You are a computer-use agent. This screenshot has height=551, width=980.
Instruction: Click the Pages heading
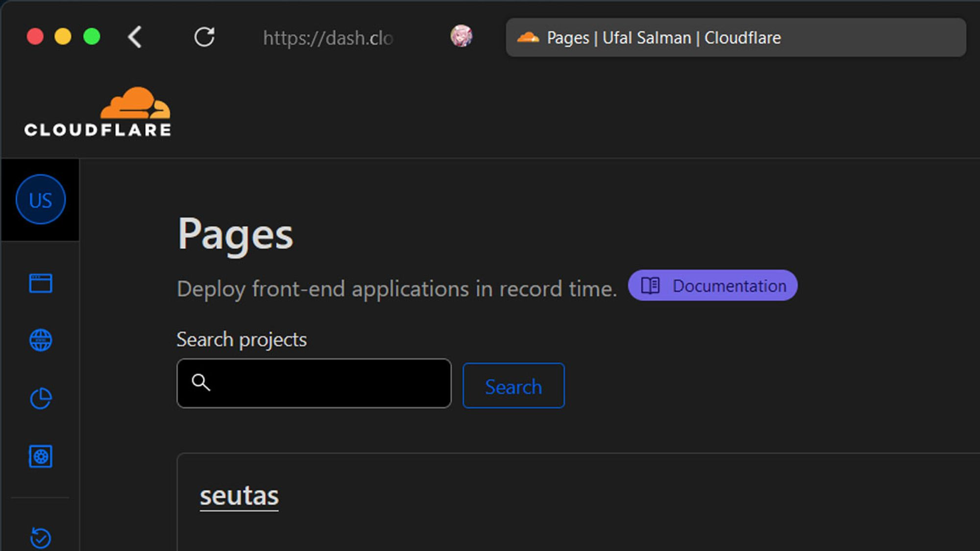pos(235,236)
